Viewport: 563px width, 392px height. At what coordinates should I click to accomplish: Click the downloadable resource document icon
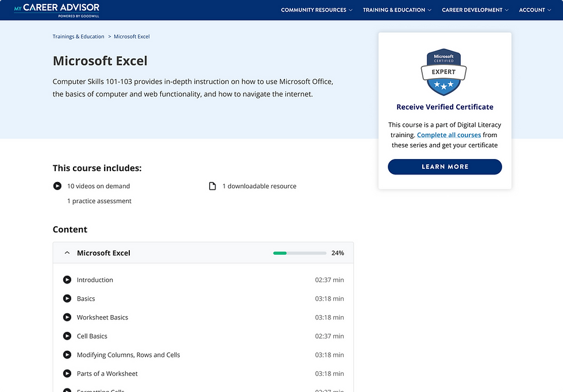pos(213,186)
